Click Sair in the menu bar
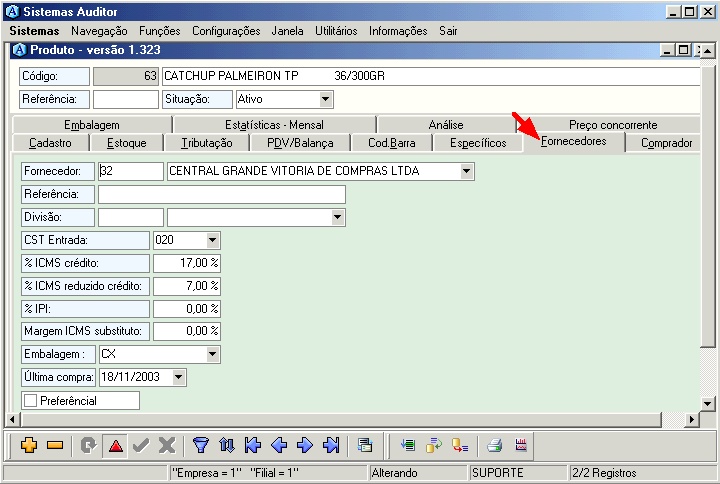The image size is (720, 484). tap(448, 31)
